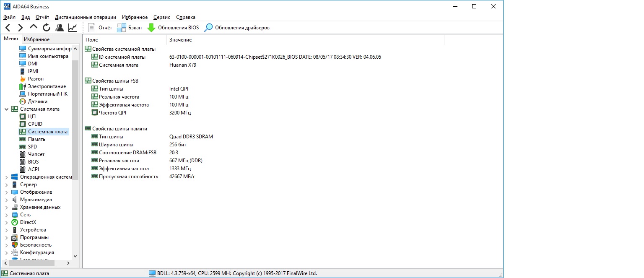The image size is (644, 278).
Task: Select Датчики sensors item
Action: point(34,101)
